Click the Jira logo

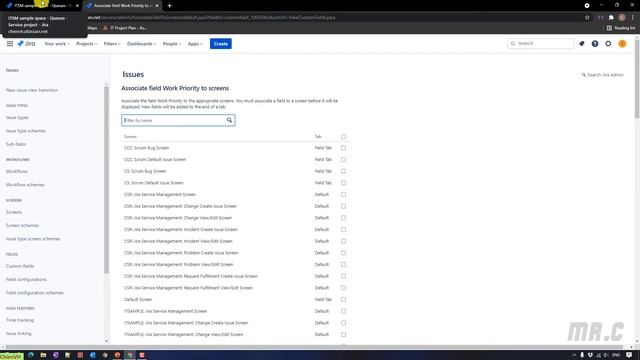pos(26,44)
